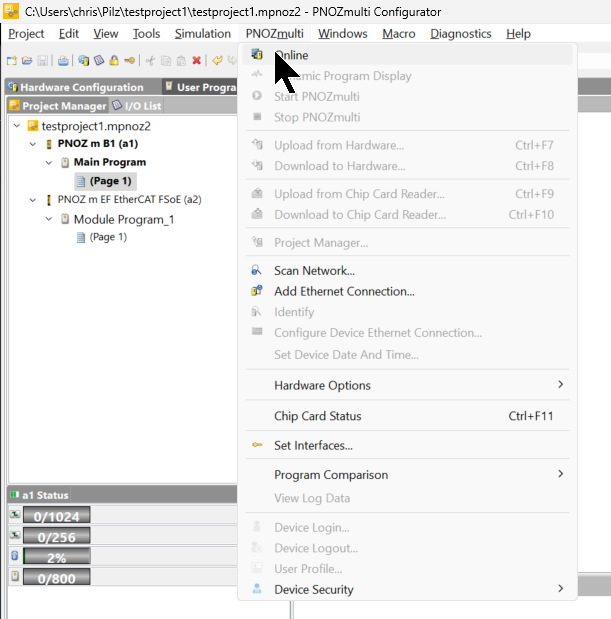Select Online in the PNOZmulti menu

(x=407, y=55)
